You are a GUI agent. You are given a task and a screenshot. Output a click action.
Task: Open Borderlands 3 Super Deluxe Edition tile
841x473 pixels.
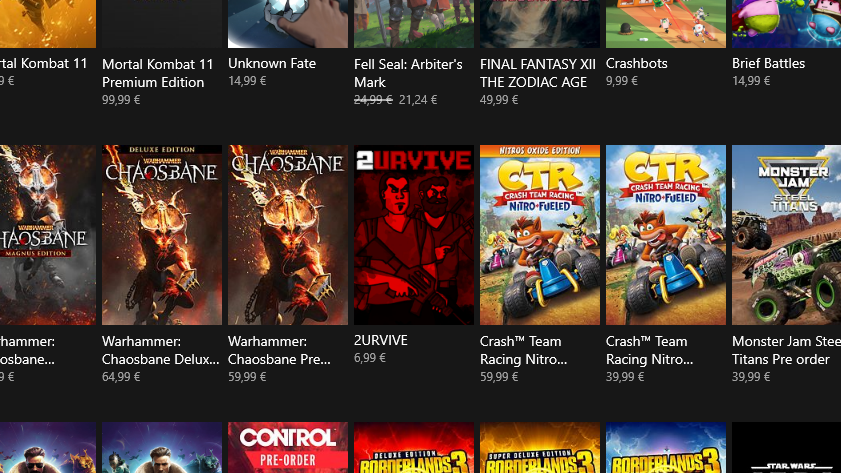(x=540, y=447)
